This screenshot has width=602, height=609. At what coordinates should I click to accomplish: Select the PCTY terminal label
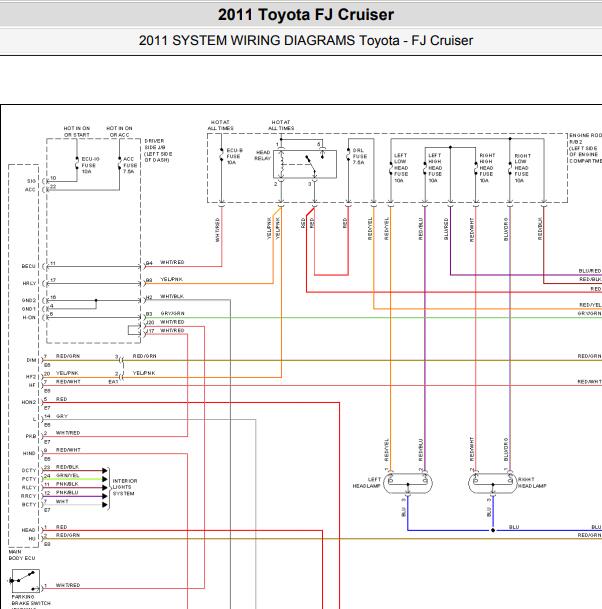(28, 479)
